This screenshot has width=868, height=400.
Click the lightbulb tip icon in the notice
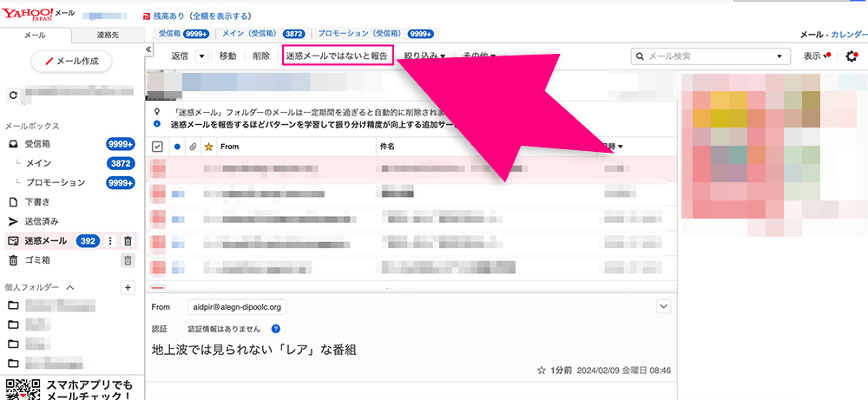[x=157, y=110]
